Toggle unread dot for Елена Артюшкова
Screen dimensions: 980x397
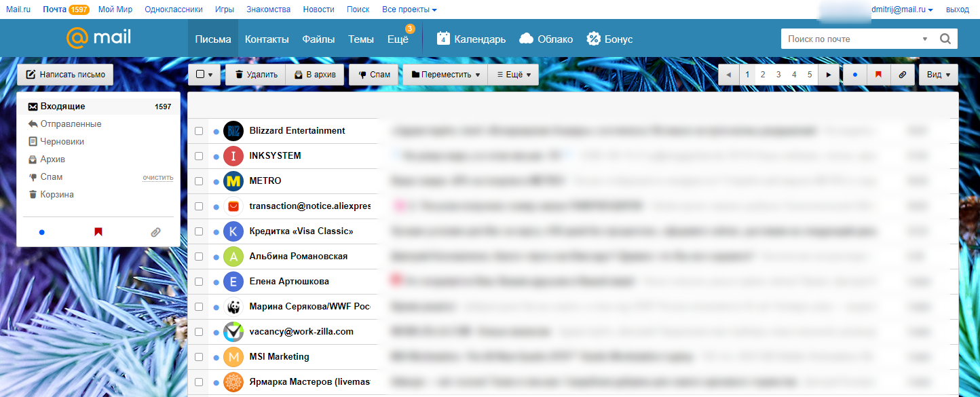(x=216, y=282)
